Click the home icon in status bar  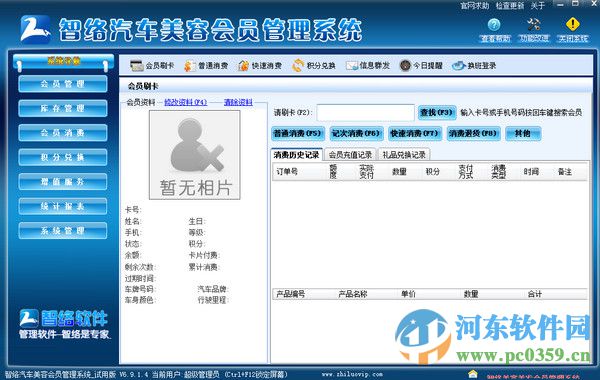pyautogui.click(x=473, y=374)
